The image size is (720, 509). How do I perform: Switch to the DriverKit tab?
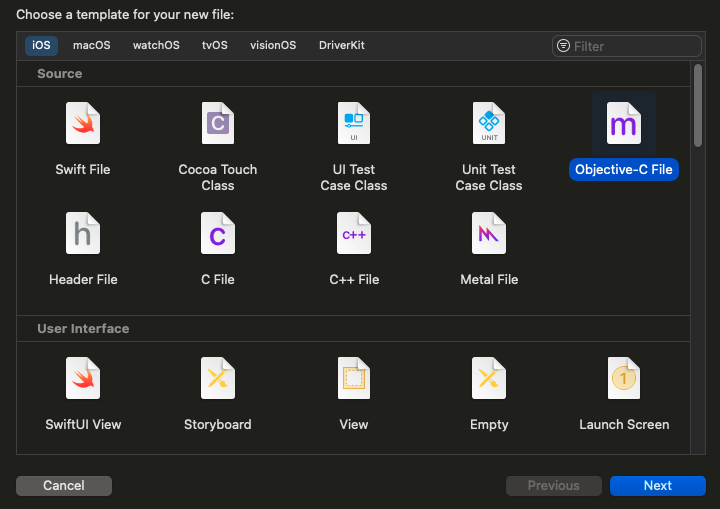tap(342, 45)
